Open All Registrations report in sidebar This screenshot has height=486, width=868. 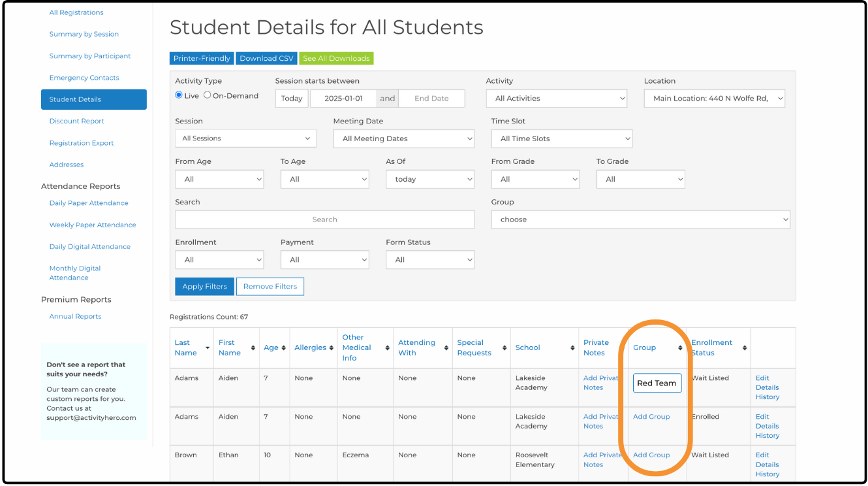(x=76, y=12)
